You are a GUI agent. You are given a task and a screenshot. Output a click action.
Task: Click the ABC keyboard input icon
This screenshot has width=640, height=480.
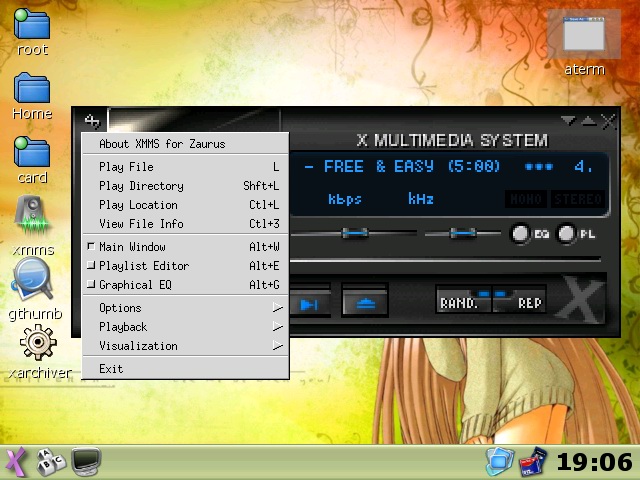tap(49, 462)
